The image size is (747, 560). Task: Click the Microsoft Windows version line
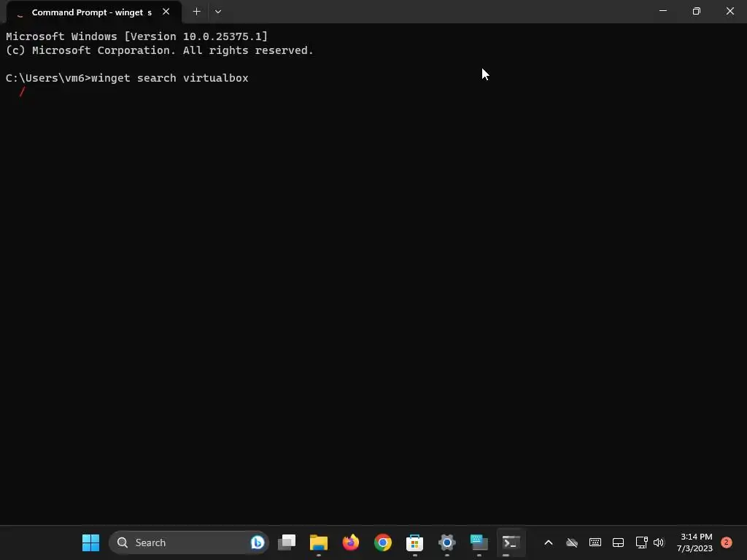tap(136, 36)
